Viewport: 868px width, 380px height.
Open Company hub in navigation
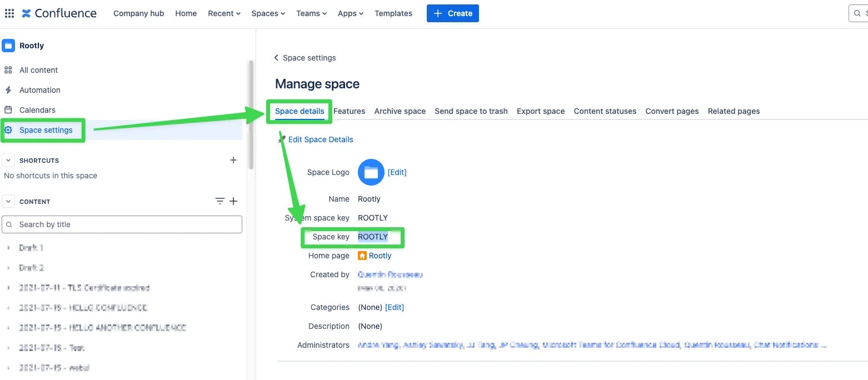tap(139, 13)
